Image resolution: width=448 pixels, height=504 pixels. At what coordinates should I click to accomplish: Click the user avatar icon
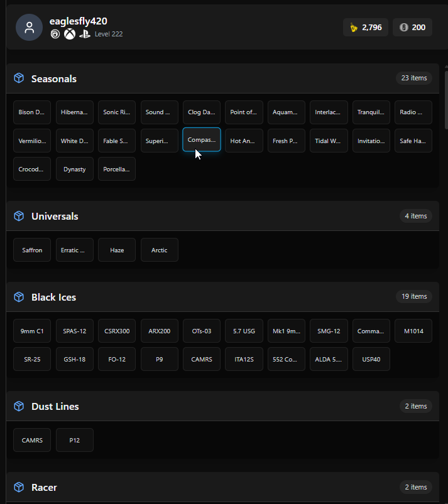pos(30,28)
